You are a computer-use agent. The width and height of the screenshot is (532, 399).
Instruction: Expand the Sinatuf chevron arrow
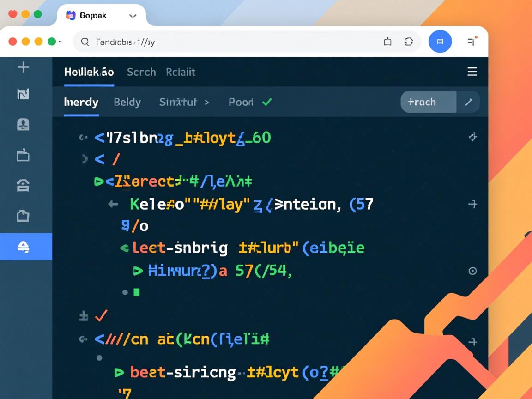click(206, 102)
